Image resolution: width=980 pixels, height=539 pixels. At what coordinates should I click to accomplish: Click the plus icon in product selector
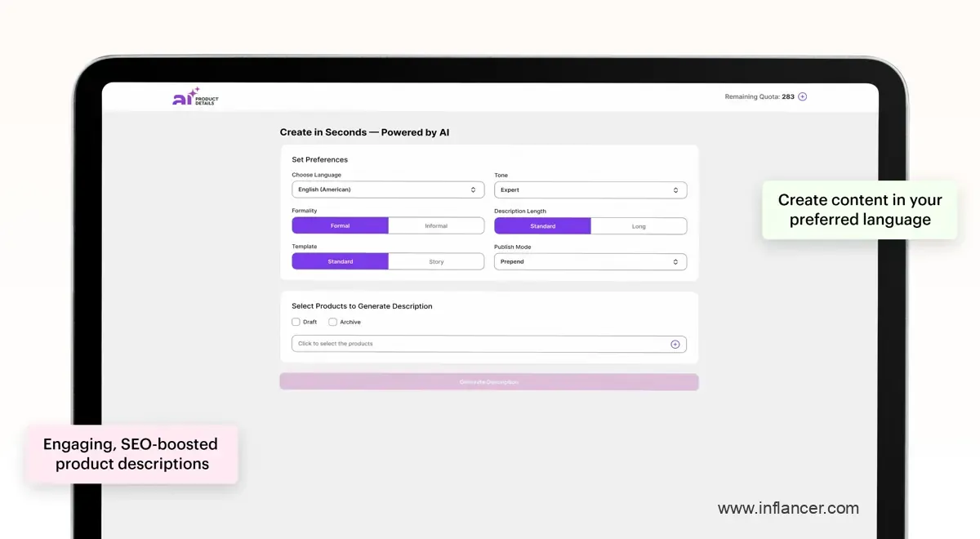click(x=675, y=344)
